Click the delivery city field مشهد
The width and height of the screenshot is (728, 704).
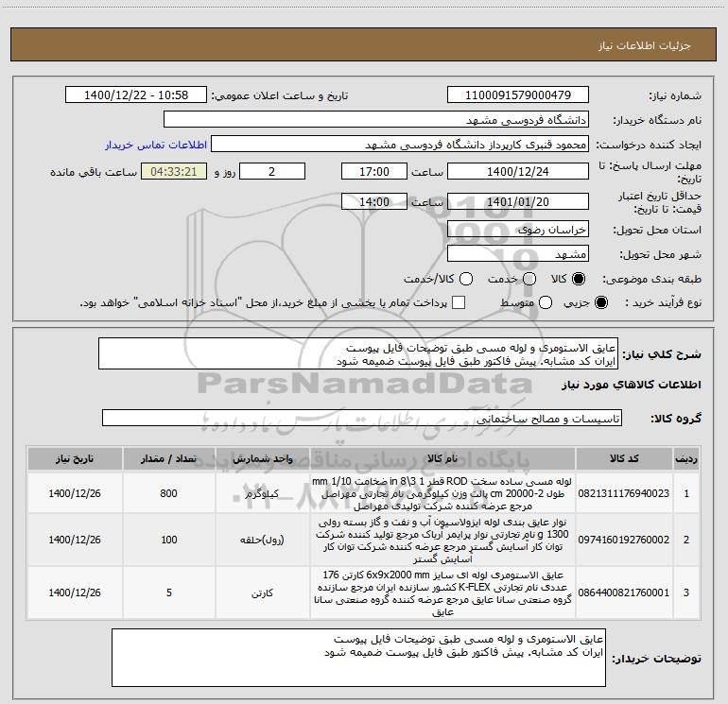pyautogui.click(x=518, y=253)
